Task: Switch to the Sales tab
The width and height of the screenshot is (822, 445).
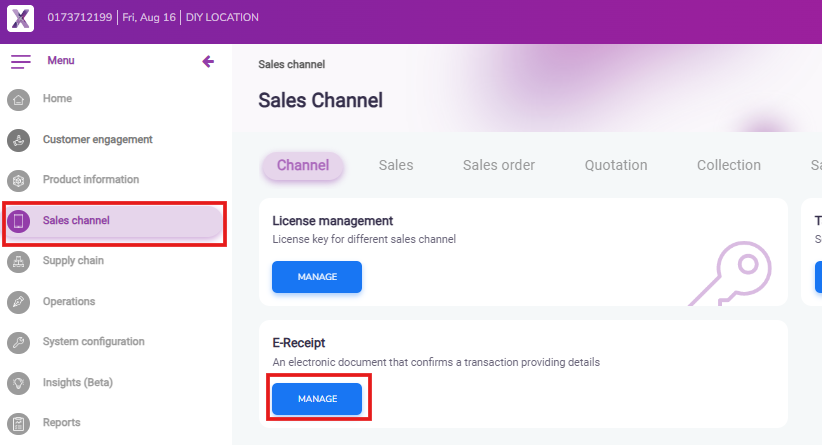Action: pyautogui.click(x=396, y=166)
